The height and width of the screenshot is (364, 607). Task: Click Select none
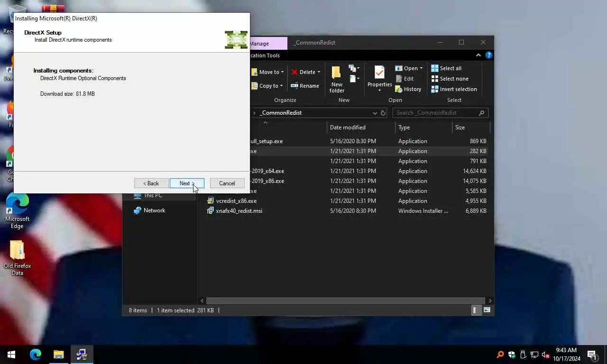(x=450, y=79)
